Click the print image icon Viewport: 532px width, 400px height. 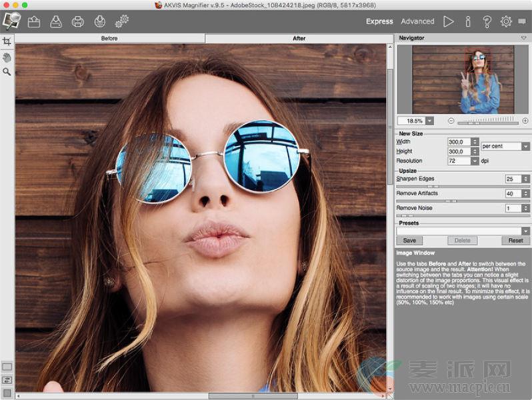pos(77,21)
